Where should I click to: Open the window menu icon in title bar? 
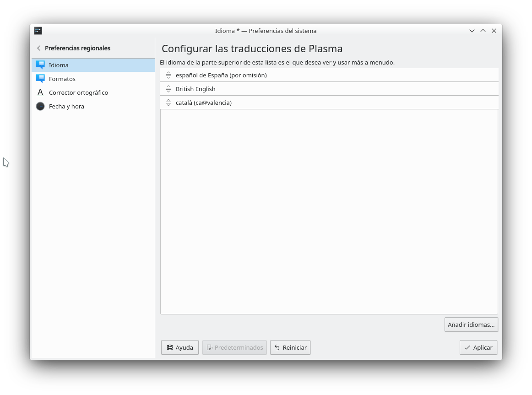point(38,31)
